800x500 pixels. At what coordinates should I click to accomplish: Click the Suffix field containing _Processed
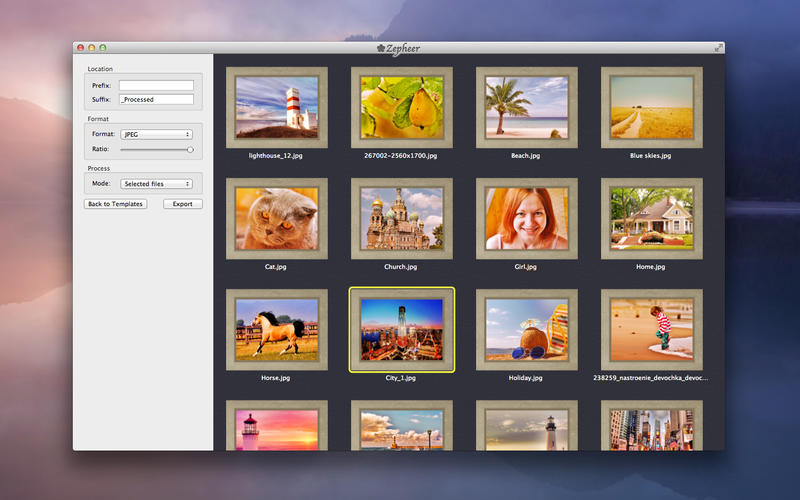pyautogui.click(x=156, y=99)
